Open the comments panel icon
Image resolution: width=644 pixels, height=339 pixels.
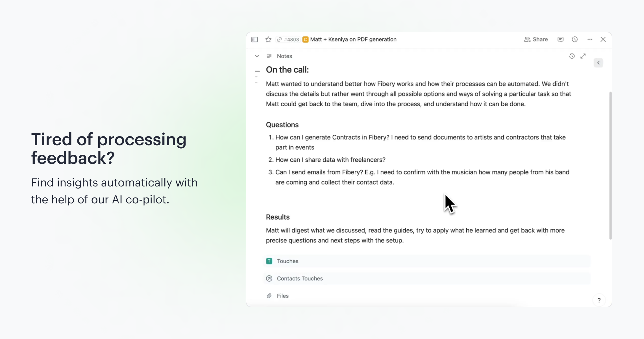[560, 40]
